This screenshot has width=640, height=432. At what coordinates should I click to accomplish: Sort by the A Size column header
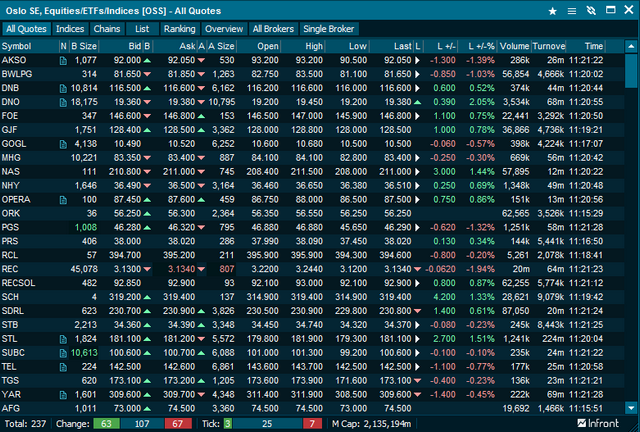click(221, 46)
